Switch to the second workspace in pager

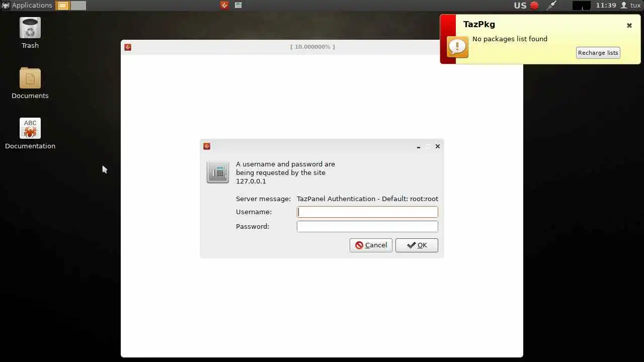(78, 6)
